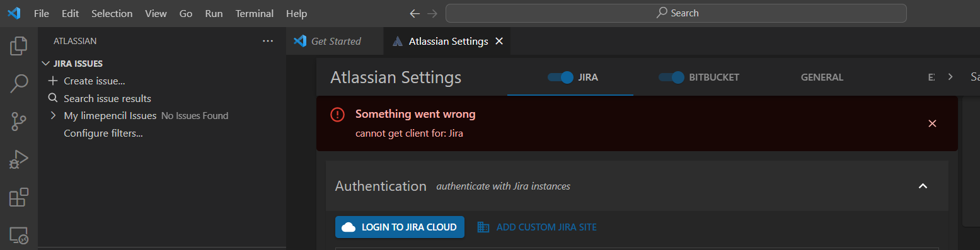The image size is (980, 250).
Task: Click 'cannot get client for: Jira' message
Action: point(409,134)
